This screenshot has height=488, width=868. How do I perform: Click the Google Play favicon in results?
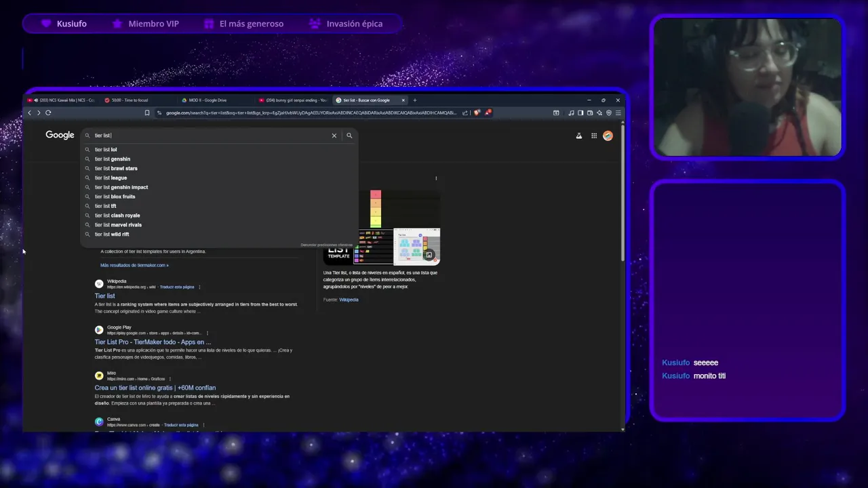click(x=99, y=330)
